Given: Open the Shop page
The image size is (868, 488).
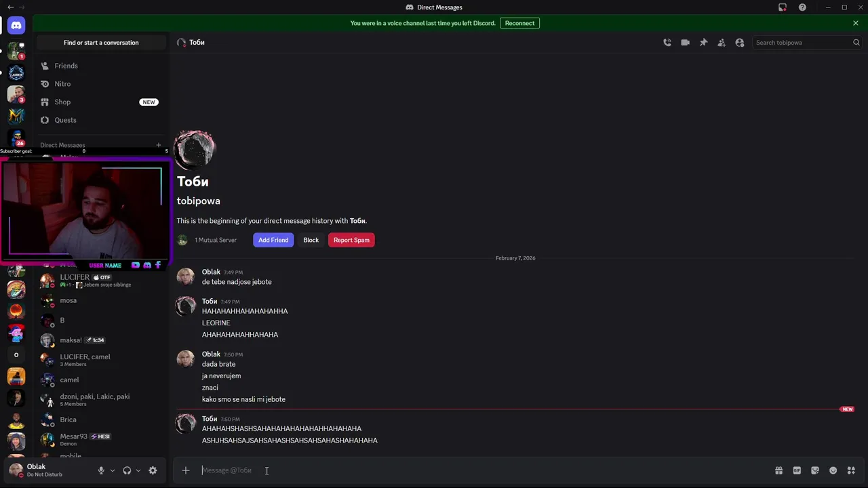Looking at the screenshot, I should pos(101,102).
